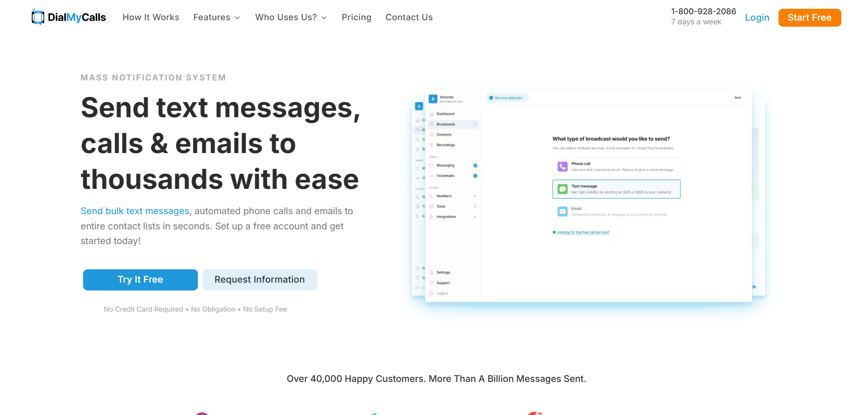Click the Recordings microphone icon
The image size is (868, 415).
point(431,145)
